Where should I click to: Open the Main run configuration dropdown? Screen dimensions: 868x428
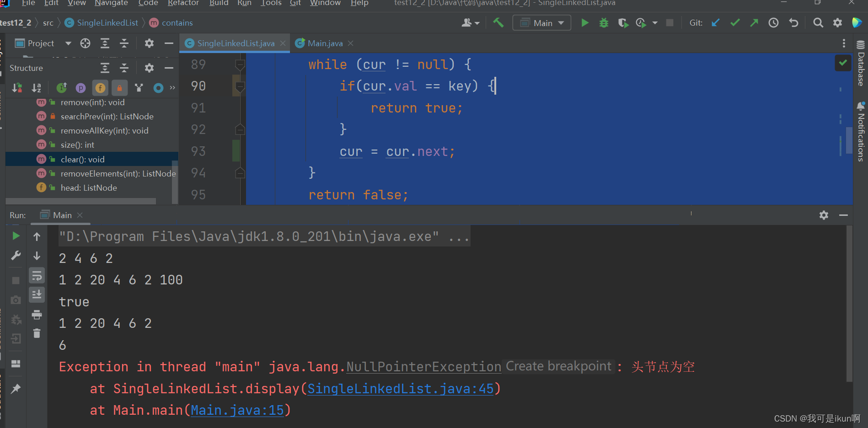(x=542, y=23)
